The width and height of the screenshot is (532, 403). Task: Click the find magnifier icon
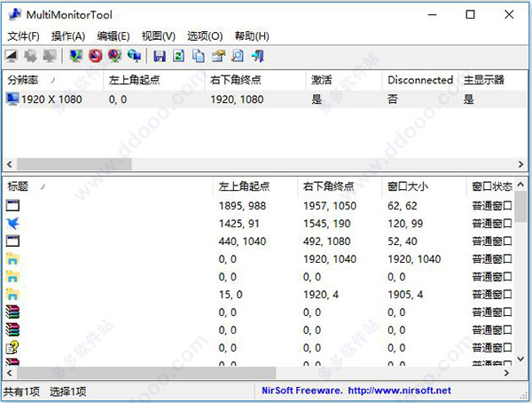238,56
